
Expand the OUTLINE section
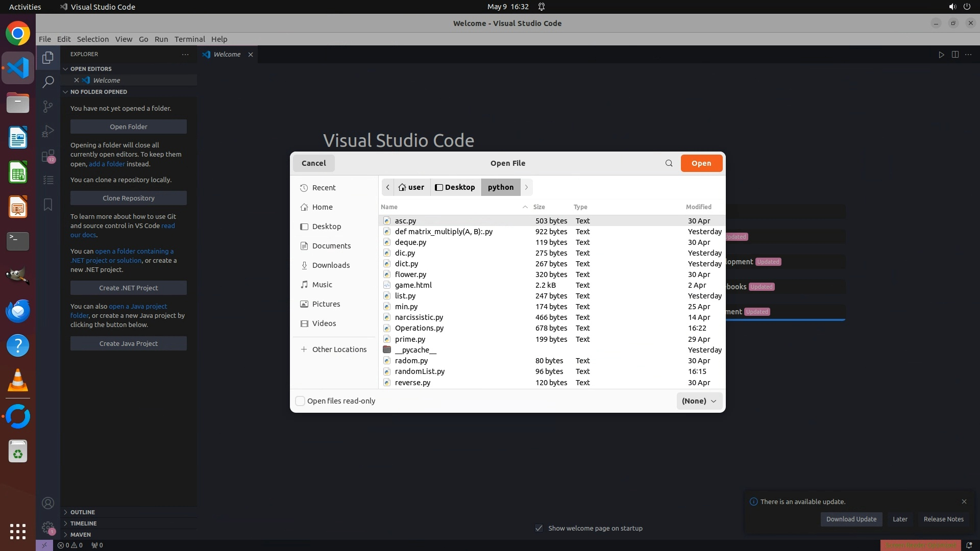pyautogui.click(x=82, y=512)
